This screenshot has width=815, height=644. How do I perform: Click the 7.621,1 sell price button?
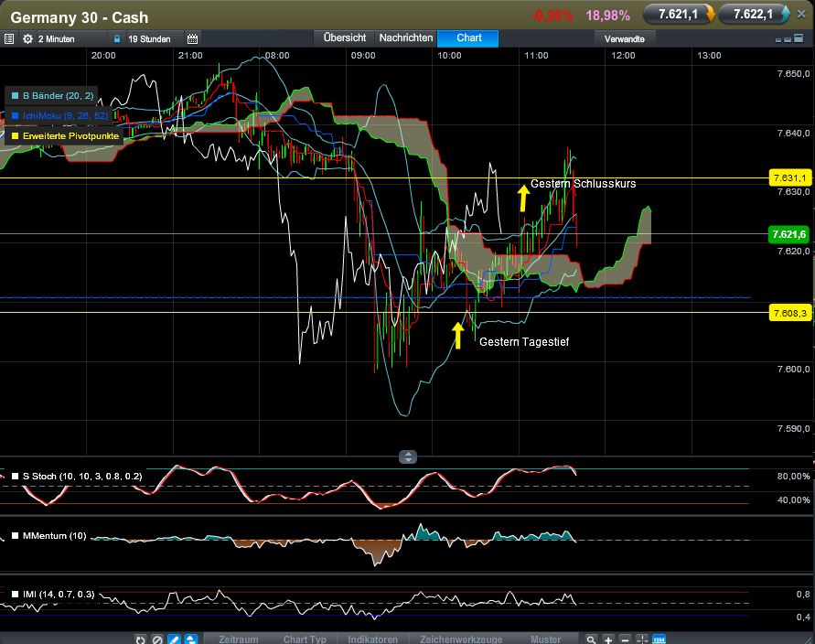click(x=678, y=15)
